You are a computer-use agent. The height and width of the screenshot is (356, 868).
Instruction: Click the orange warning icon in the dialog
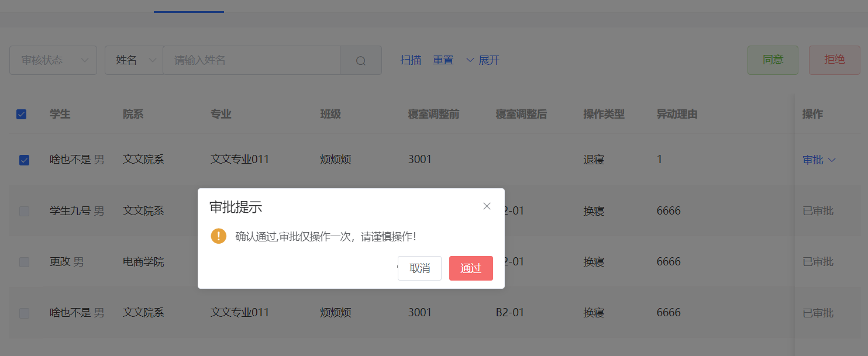coord(218,236)
